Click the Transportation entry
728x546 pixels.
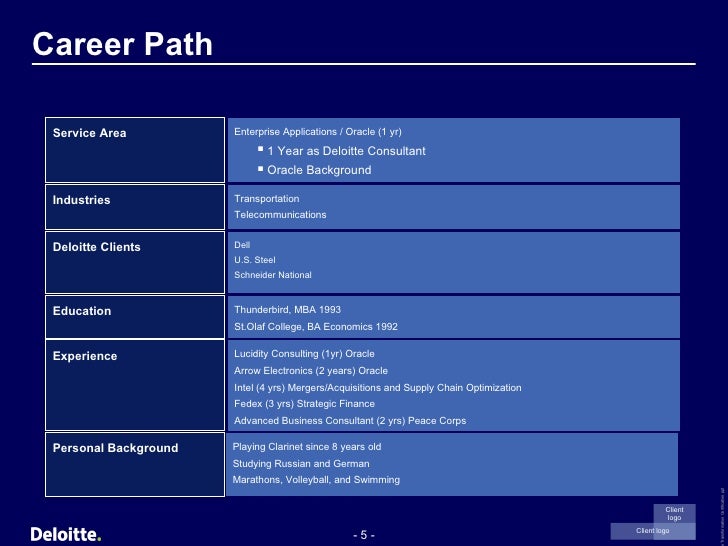[266, 199]
